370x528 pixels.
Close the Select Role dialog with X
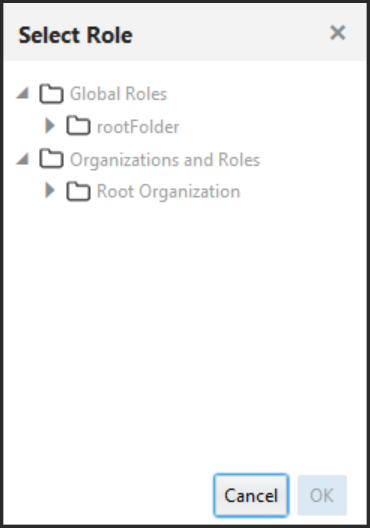[x=338, y=33]
